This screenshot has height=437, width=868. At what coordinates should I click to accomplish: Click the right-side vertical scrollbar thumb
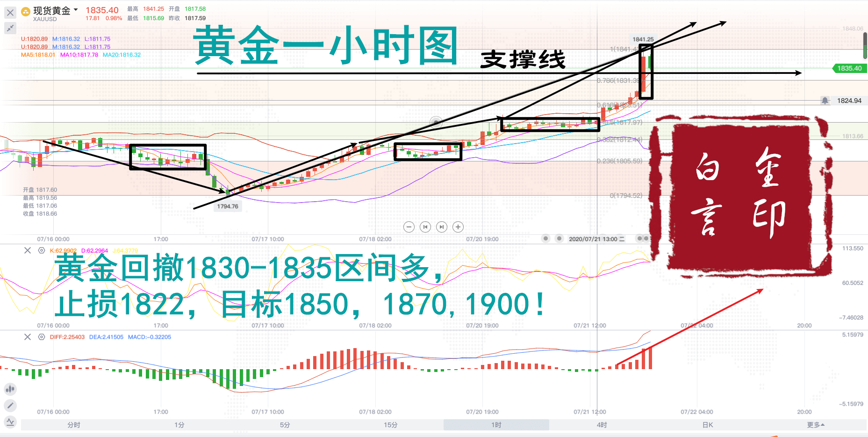[865, 45]
